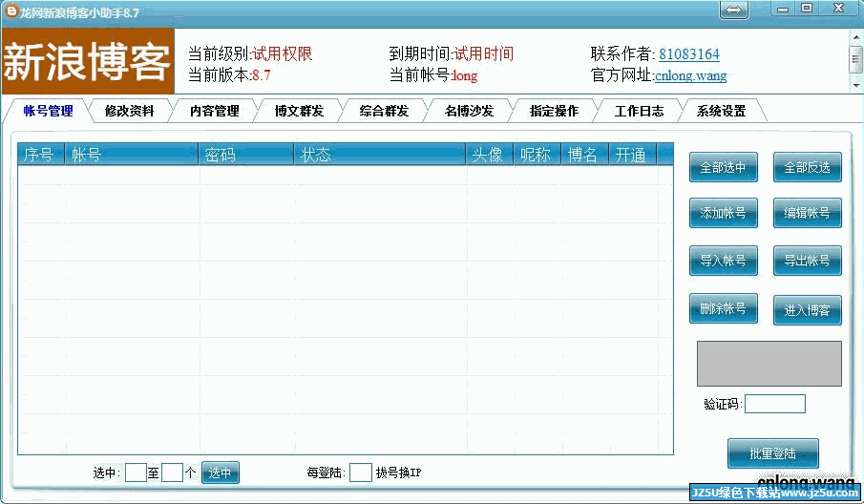Click the header scrollbar up arrow
Viewport: 864px width, 504px height.
click(x=856, y=37)
